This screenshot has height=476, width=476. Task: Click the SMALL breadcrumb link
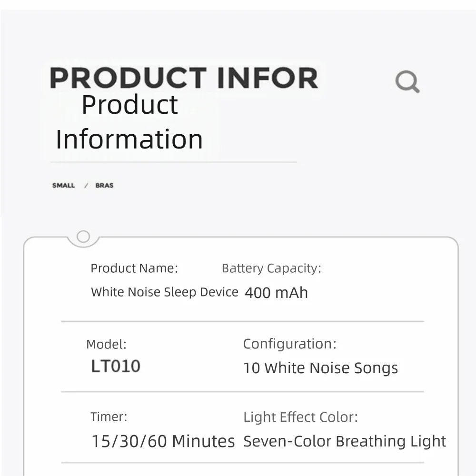[x=63, y=186]
